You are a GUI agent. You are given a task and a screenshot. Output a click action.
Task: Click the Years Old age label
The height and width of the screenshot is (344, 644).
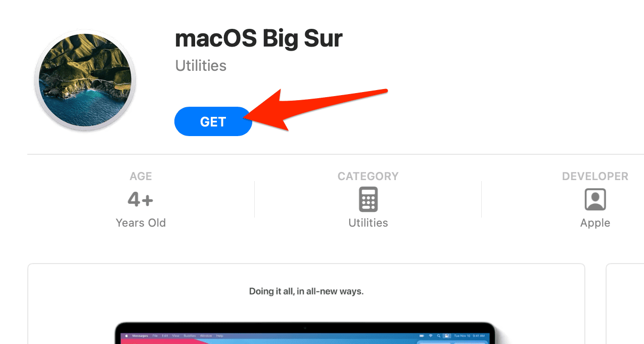coord(141,223)
